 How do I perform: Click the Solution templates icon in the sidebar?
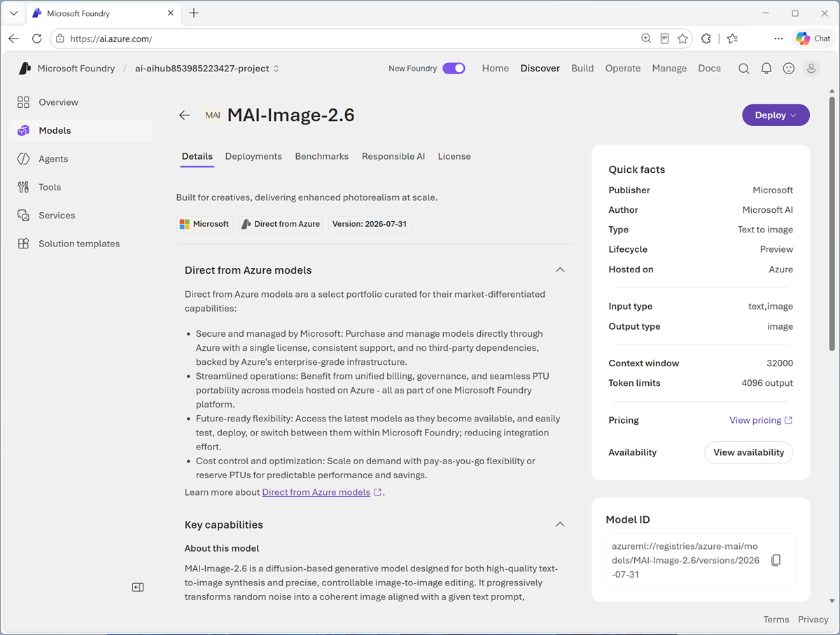[23, 244]
